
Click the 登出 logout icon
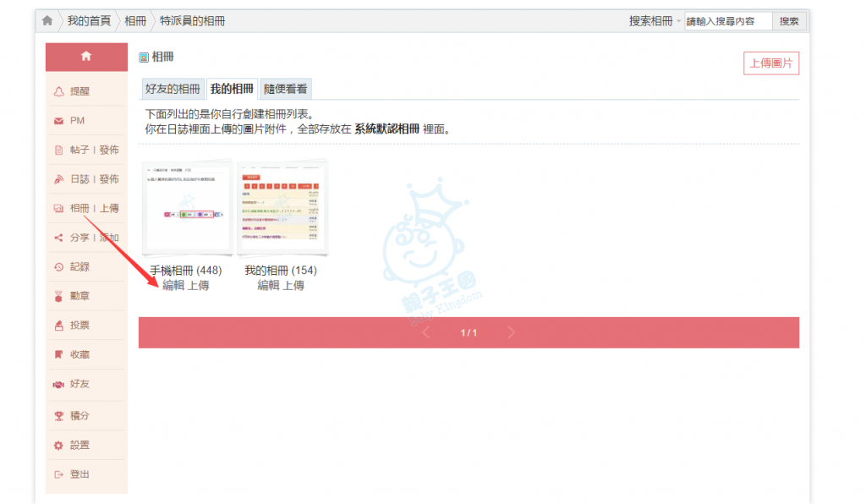pos(58,474)
